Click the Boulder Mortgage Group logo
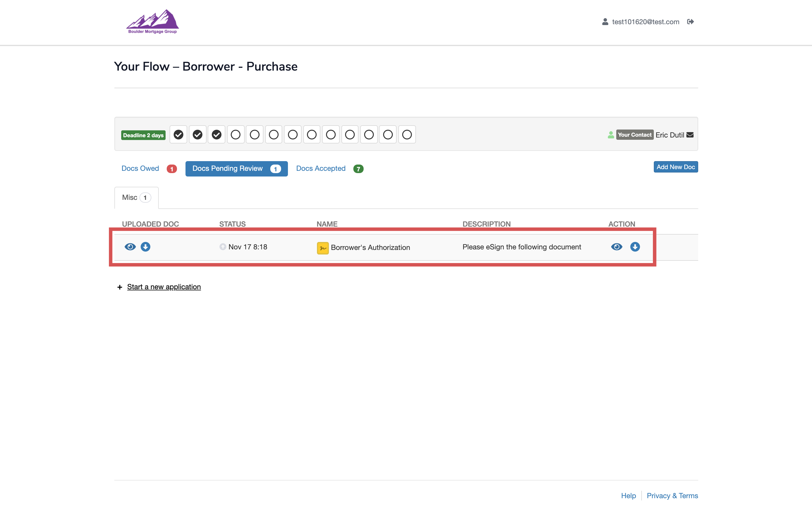This screenshot has width=812, height=509. (152, 22)
